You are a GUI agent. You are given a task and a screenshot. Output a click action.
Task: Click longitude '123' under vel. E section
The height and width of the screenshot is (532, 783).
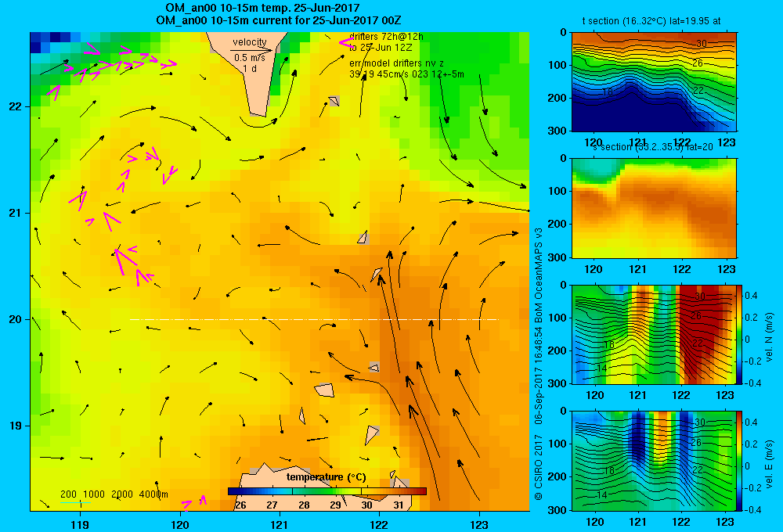(x=725, y=522)
